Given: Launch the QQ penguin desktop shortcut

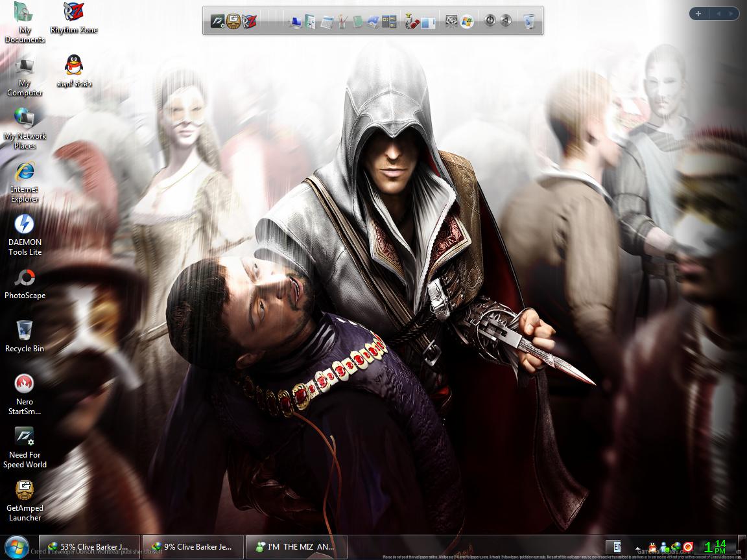Looking at the screenshot, I should tap(74, 71).
